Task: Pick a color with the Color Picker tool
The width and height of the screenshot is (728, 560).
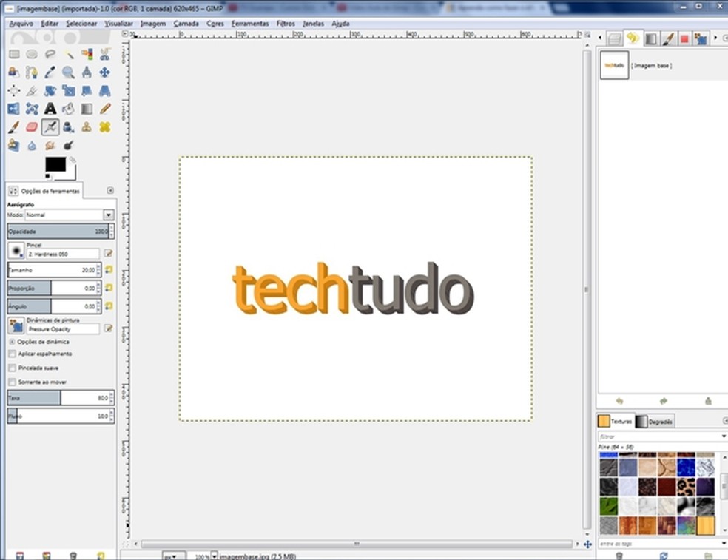Action: coord(50,72)
